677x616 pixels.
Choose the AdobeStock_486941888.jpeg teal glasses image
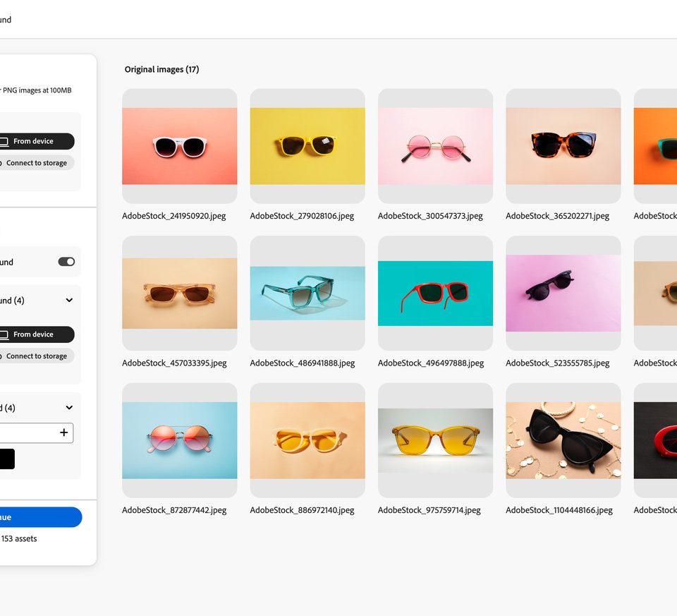307,293
